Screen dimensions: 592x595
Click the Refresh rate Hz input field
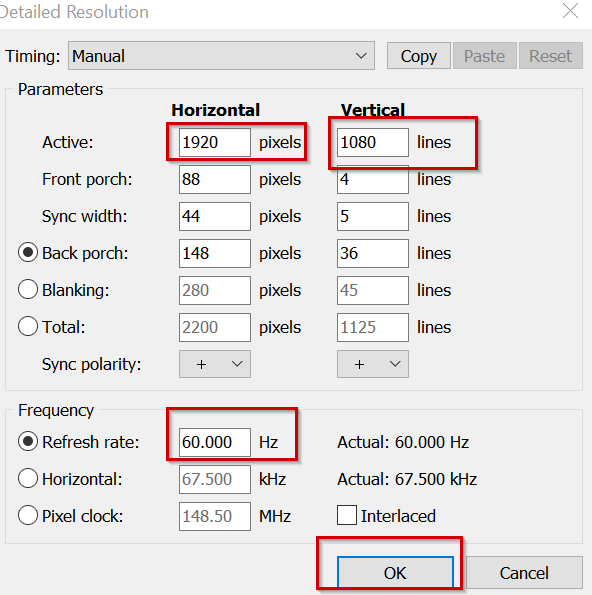coord(215,442)
